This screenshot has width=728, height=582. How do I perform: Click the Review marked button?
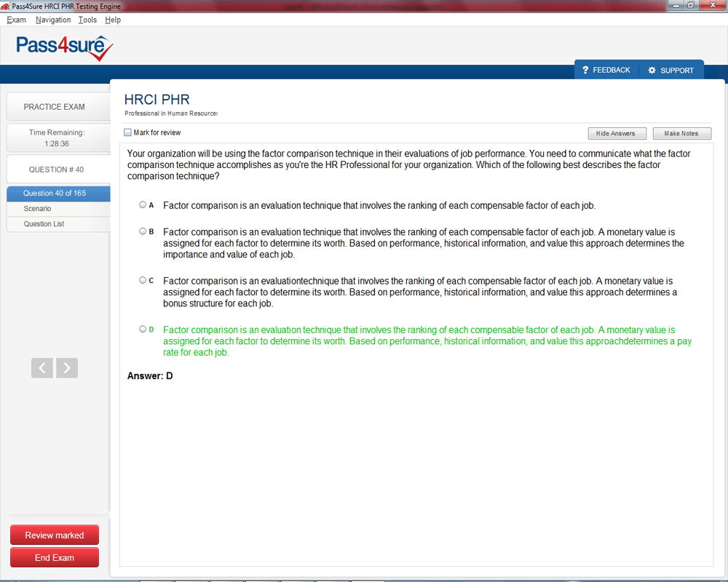coord(55,535)
